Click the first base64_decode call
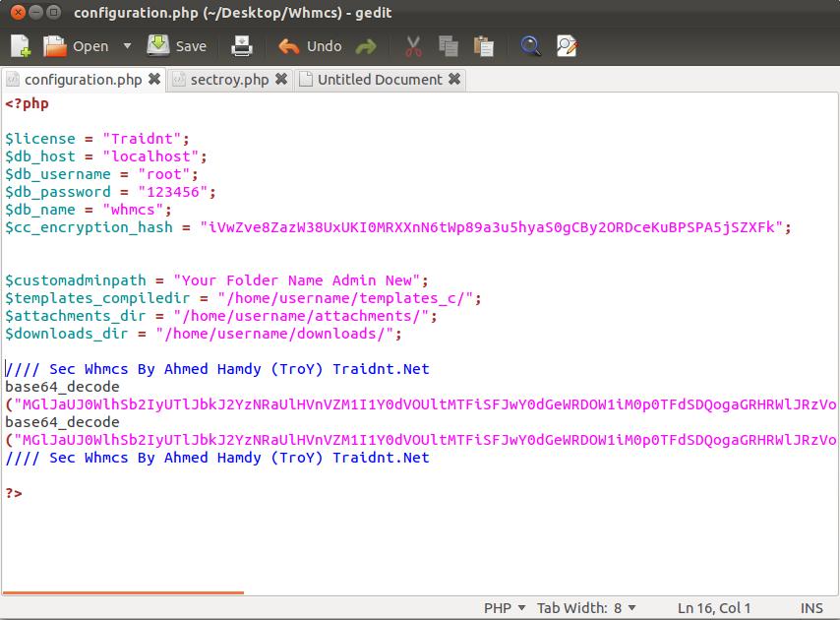Screen dimensions: 840x620 click(62, 387)
